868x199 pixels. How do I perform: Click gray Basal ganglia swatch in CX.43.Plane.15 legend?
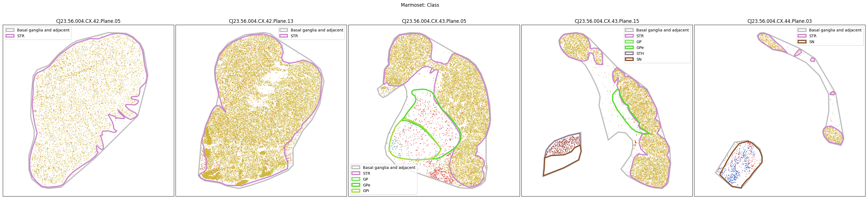coord(629,30)
